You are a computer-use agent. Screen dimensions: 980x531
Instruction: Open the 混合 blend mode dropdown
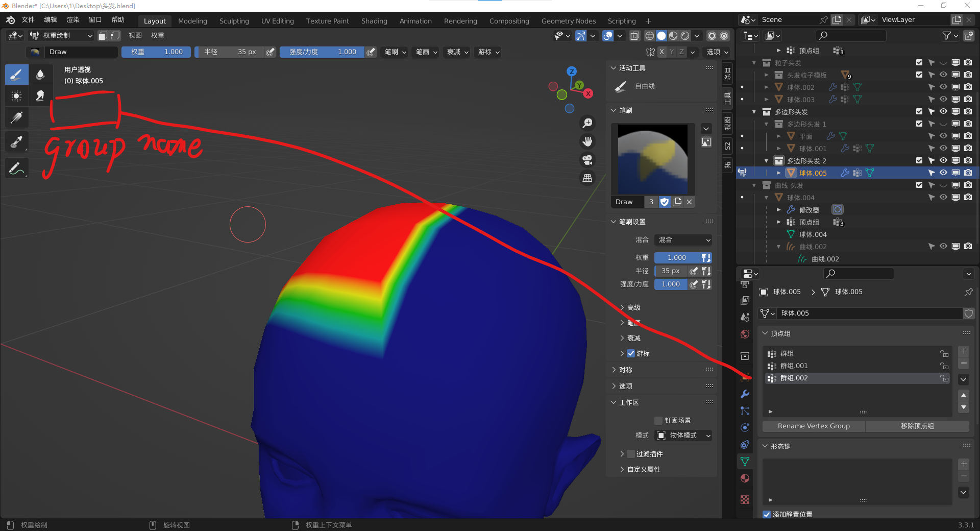[x=683, y=240]
